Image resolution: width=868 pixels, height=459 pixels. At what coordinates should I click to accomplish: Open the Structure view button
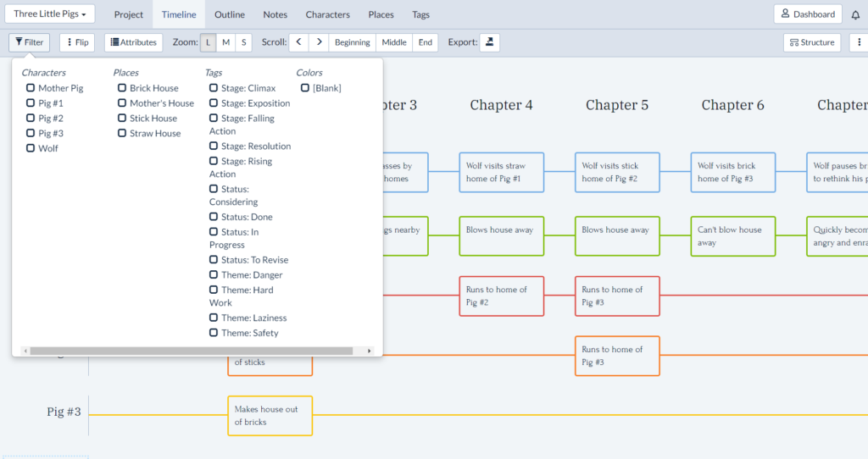click(811, 42)
